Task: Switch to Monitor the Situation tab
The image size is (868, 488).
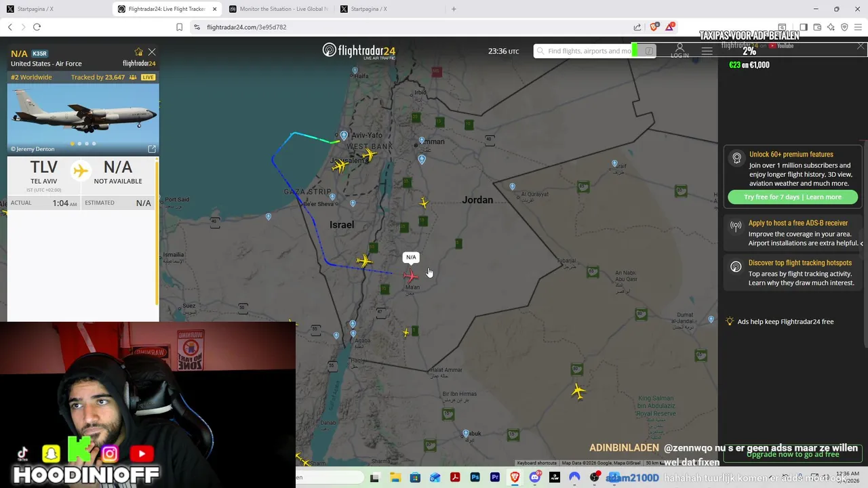Action: pyautogui.click(x=278, y=9)
